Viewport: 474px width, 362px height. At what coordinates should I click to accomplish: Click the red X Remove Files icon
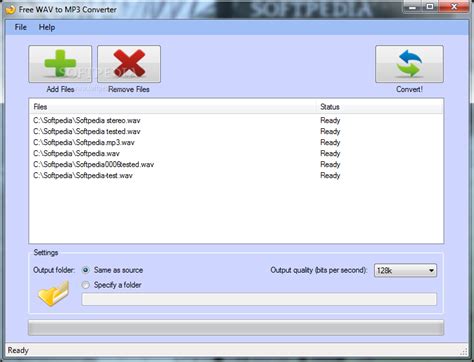[129, 64]
